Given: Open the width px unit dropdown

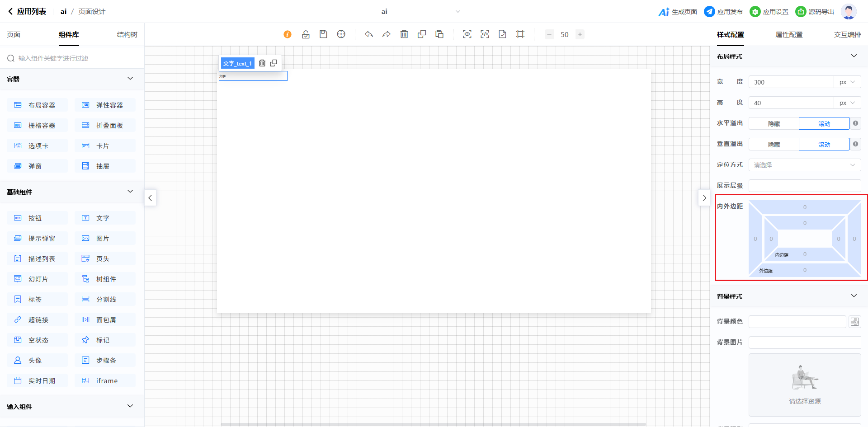Looking at the screenshot, I should [x=847, y=82].
